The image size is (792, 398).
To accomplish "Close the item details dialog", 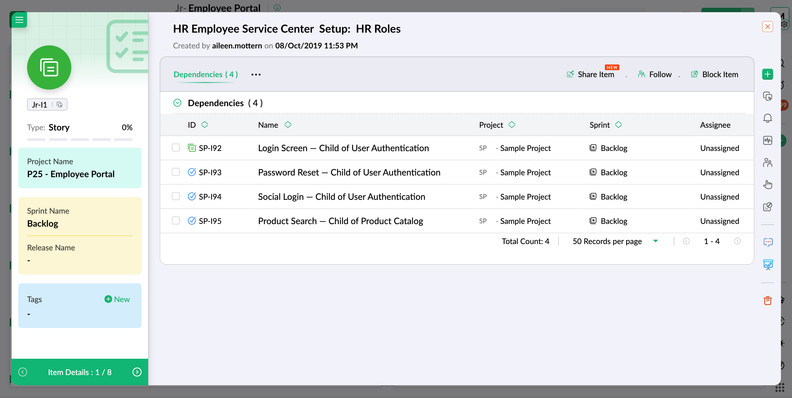I will [x=767, y=26].
